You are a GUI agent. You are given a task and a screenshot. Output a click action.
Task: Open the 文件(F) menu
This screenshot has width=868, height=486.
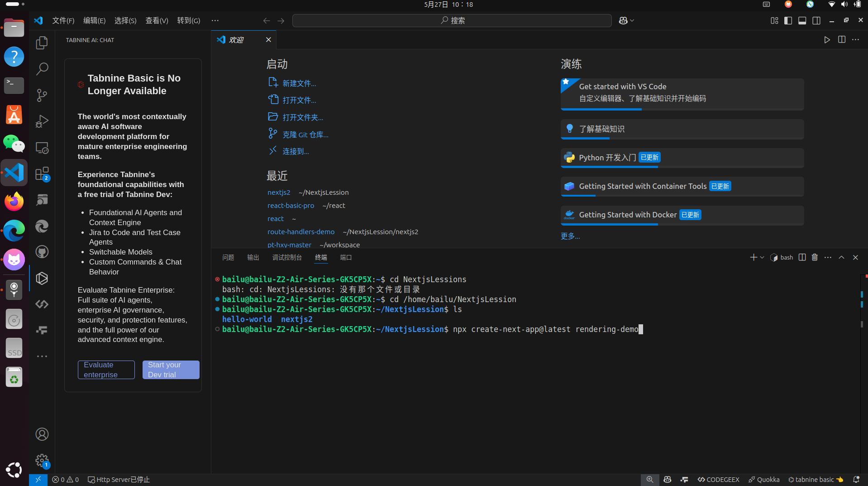63,21
